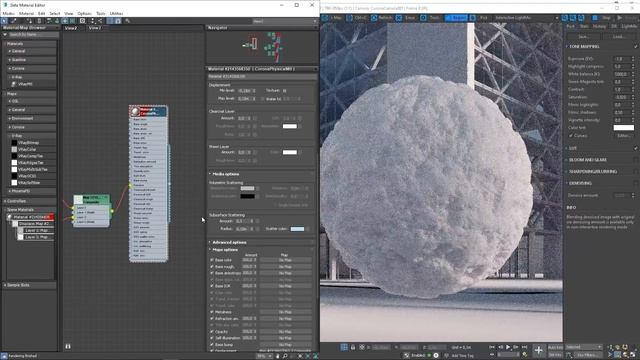Open the Select menu

55,13
